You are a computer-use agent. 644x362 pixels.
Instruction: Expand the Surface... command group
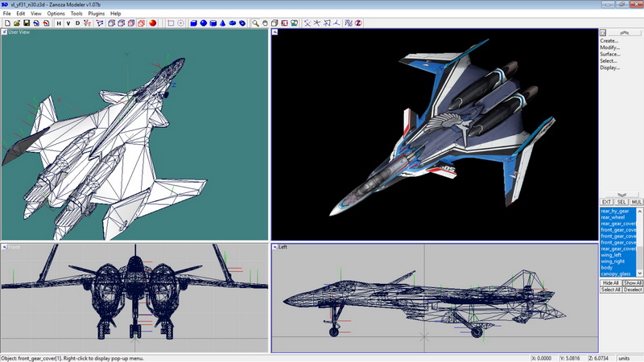coord(610,54)
